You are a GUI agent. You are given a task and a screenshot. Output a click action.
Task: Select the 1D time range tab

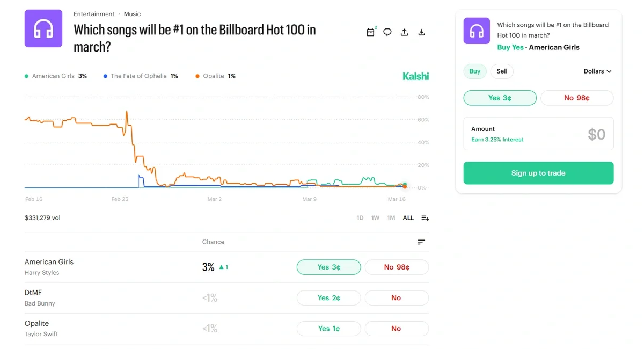tap(360, 218)
